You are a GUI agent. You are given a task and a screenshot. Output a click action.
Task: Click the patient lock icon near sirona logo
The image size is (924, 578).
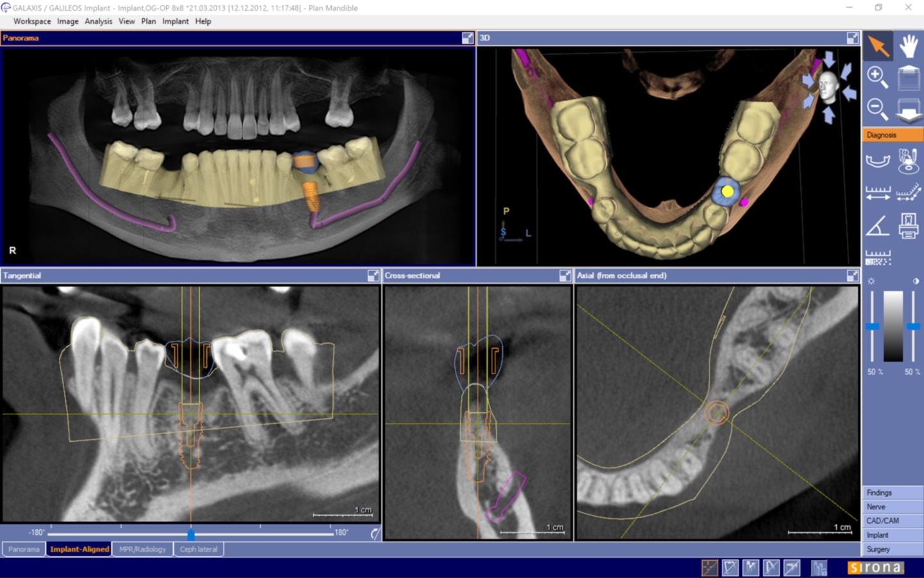(819, 567)
